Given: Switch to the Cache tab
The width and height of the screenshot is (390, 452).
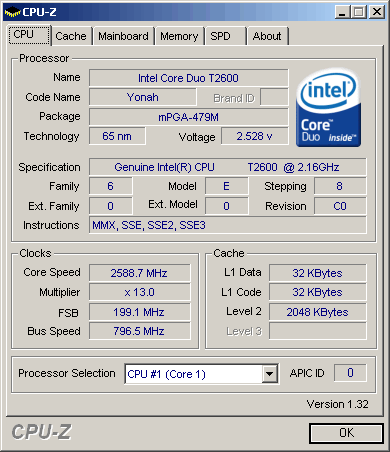Looking at the screenshot, I should 71,36.
